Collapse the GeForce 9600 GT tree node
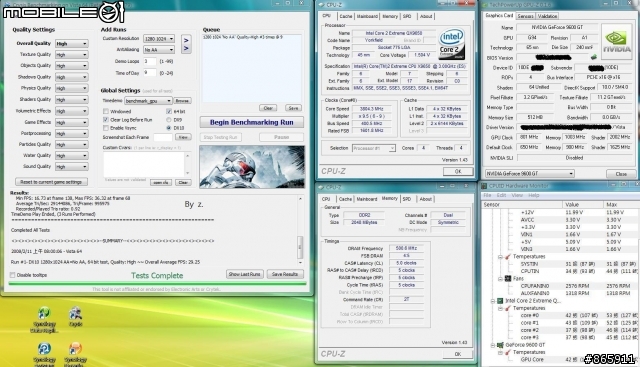Image resolution: width=640 pixels, height=367 pixels. (493, 345)
